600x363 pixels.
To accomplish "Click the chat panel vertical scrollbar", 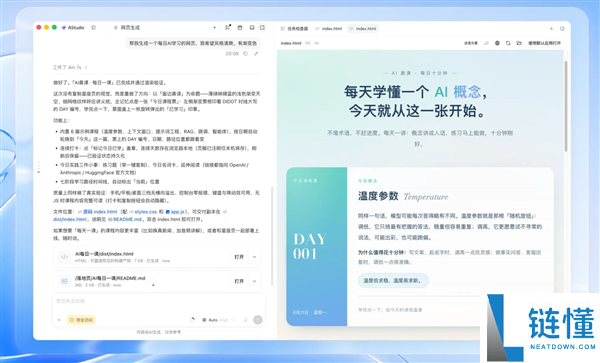I will coord(272,236).
